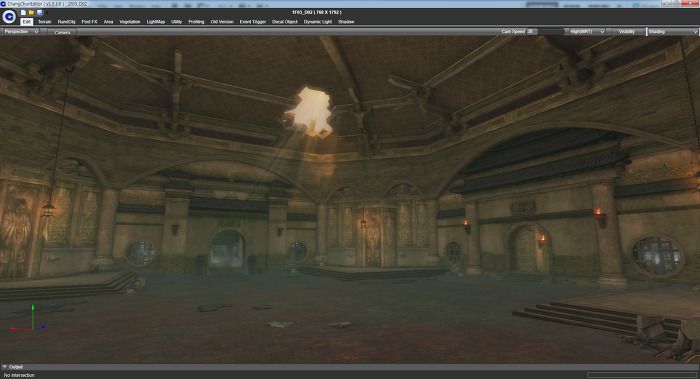This screenshot has width=700, height=379.
Task: Open the Vegetation tab
Action: pos(130,21)
